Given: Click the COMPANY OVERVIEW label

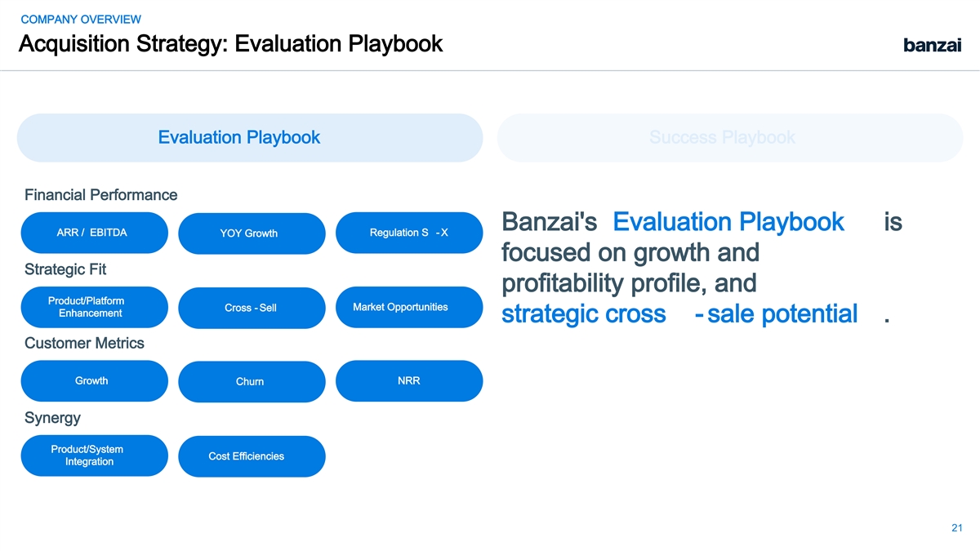Looking at the screenshot, I should pos(80,20).
